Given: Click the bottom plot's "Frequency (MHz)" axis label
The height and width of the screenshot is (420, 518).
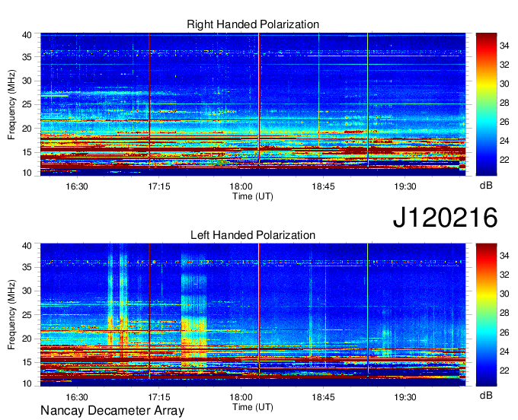Looking at the screenshot, I should 11,315.
